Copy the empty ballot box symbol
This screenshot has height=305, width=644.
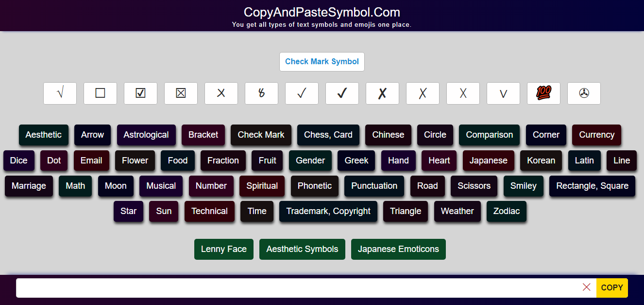pos(100,93)
